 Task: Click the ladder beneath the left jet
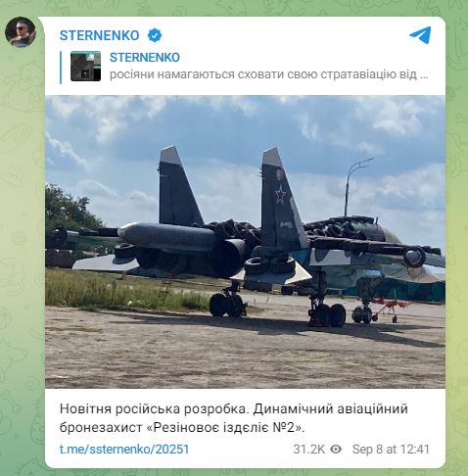(x=164, y=290)
